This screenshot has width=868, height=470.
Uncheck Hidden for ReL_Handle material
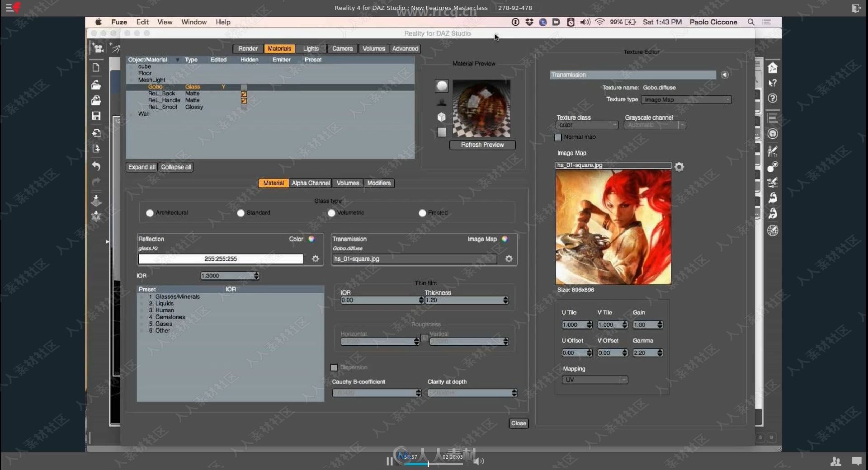[x=244, y=101]
